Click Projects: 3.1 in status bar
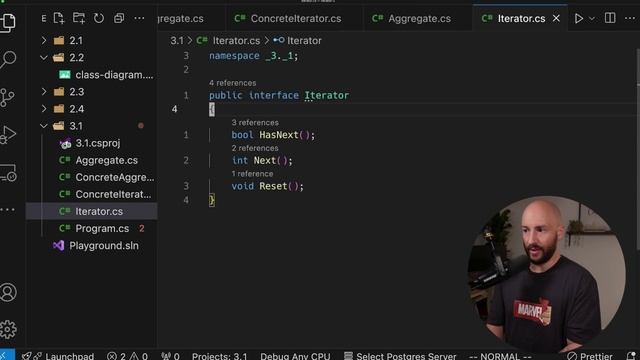Image resolution: width=640 pixels, height=360 pixels. click(x=220, y=356)
